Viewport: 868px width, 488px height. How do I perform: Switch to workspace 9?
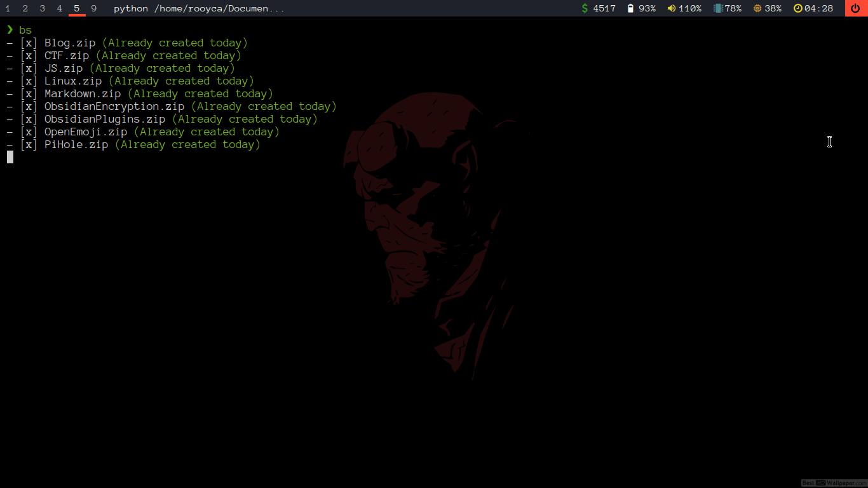coord(94,8)
